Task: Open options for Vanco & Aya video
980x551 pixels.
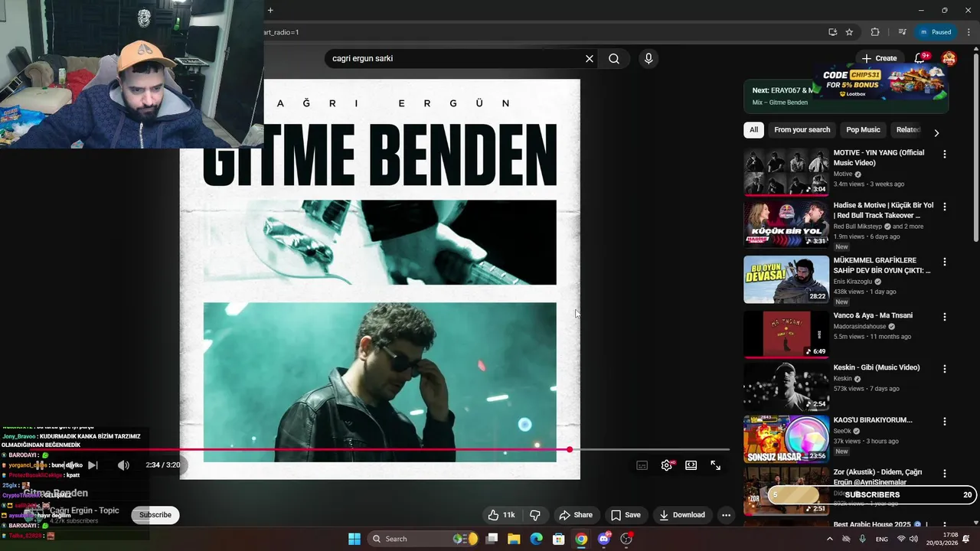Action: pos(945,317)
